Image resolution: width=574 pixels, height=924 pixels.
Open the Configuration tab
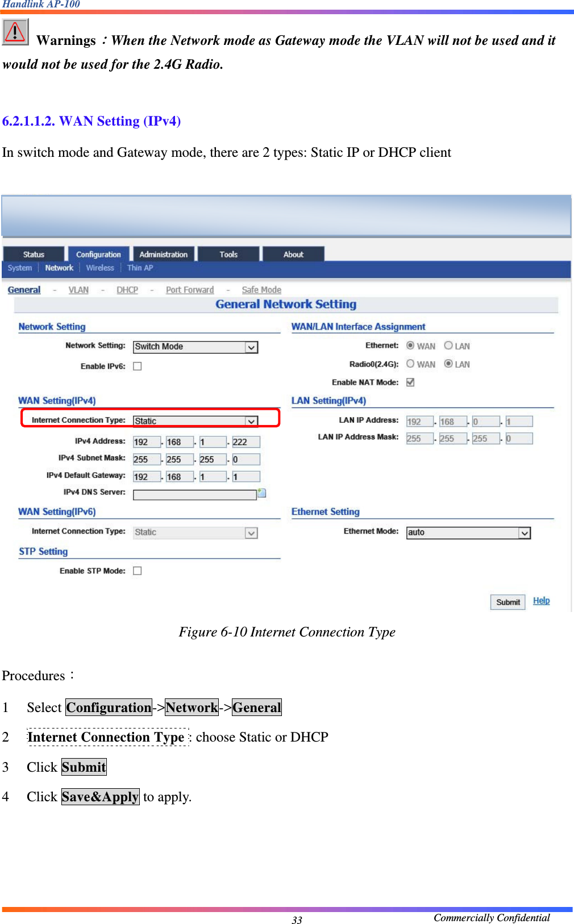pos(98,254)
